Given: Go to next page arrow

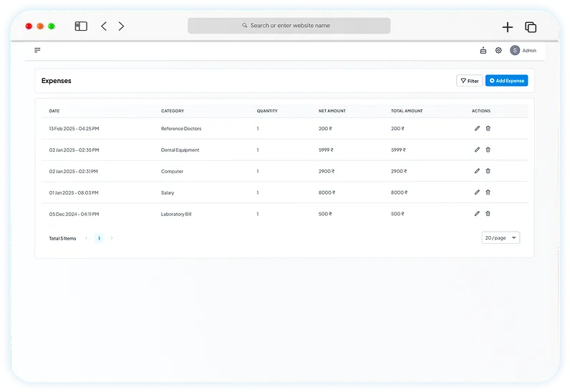Looking at the screenshot, I should coord(112,238).
